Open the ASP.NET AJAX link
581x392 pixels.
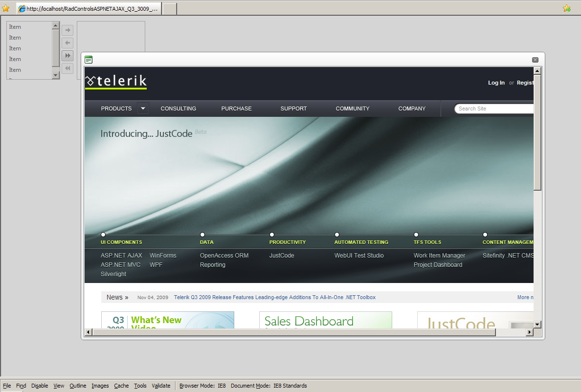[121, 256]
